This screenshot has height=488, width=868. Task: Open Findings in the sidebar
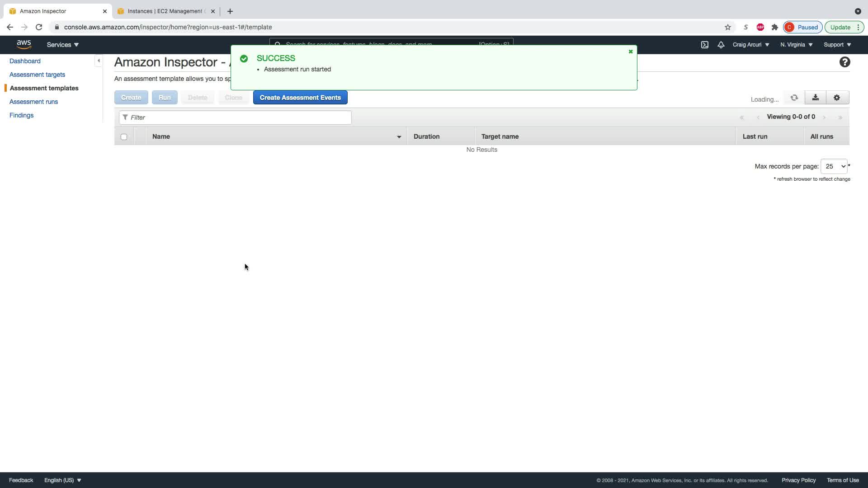(x=22, y=115)
